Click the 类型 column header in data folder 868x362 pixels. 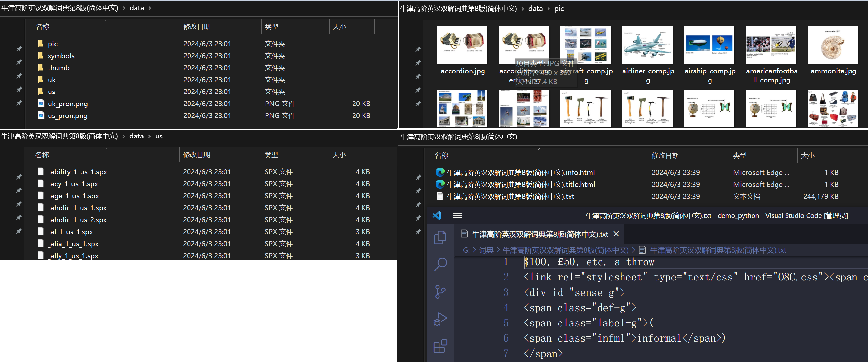[271, 27]
